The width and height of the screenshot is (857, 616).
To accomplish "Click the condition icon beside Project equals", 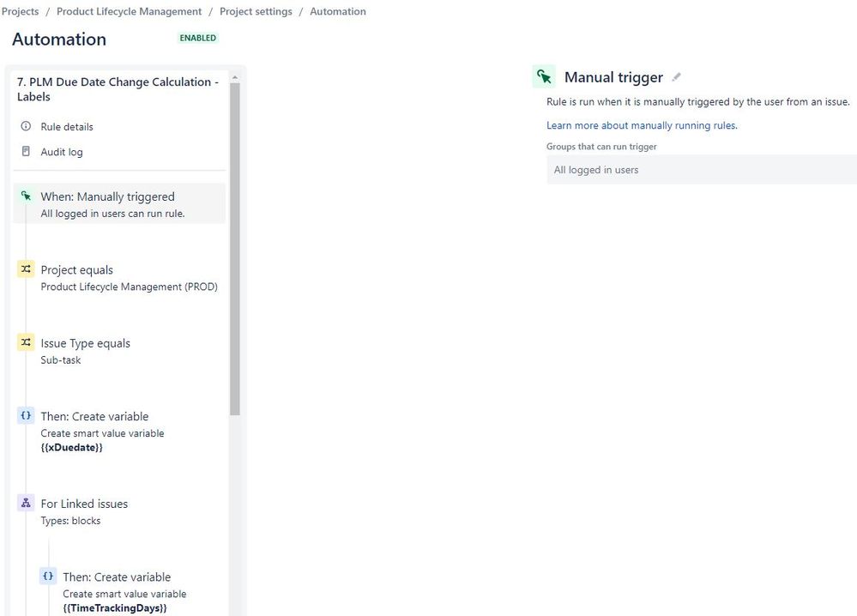I will pos(26,269).
